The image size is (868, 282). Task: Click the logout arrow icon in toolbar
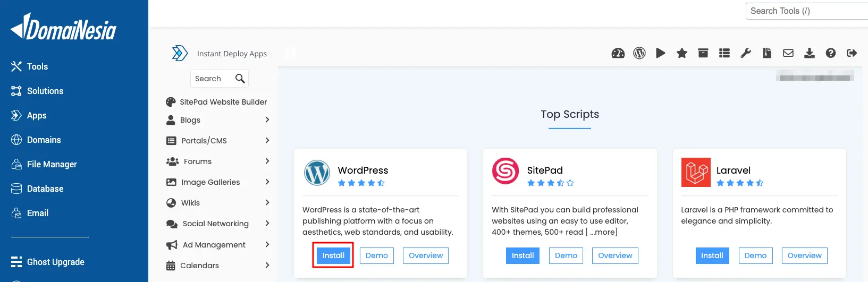click(852, 53)
